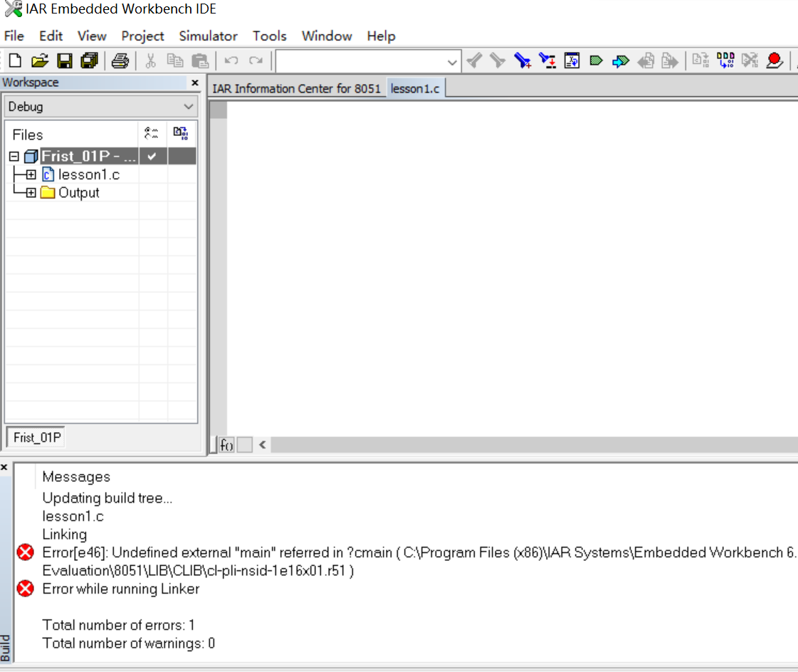Screen dimensions: 798x672
Task: Open the File menu
Action: (x=14, y=36)
